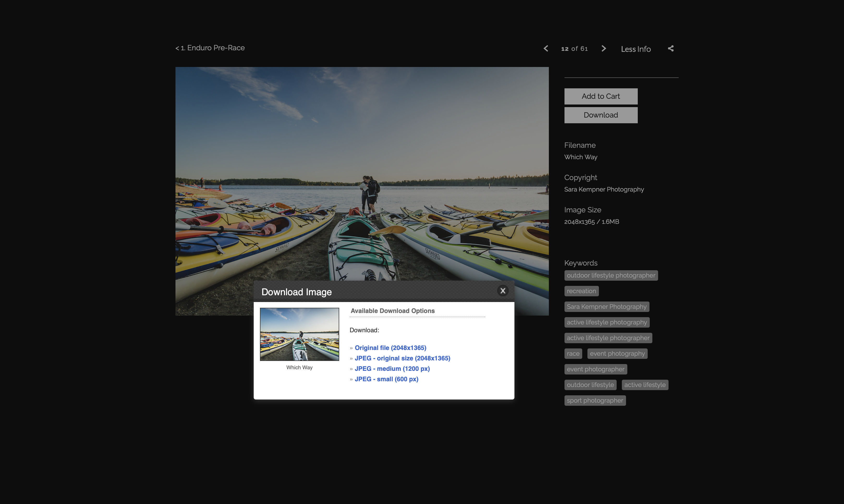Select the sport photographer keyword
The image size is (844, 504).
(x=594, y=401)
